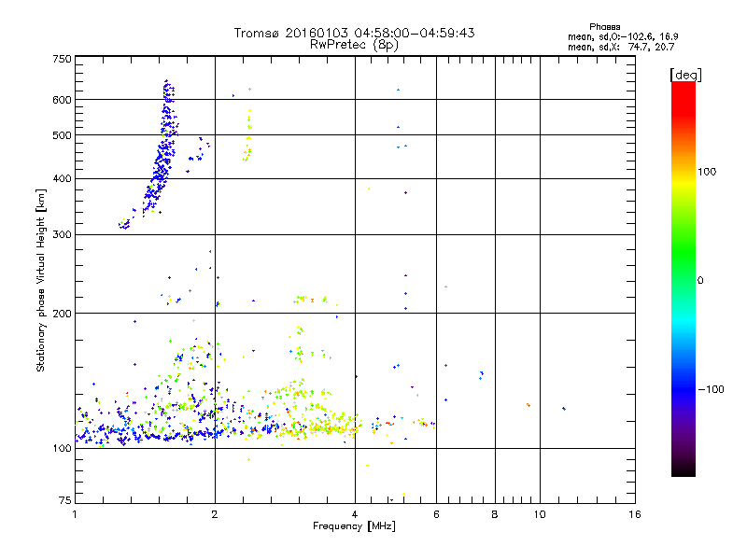
Task: Click the x-axis tick label '10'
Action: tap(540, 514)
